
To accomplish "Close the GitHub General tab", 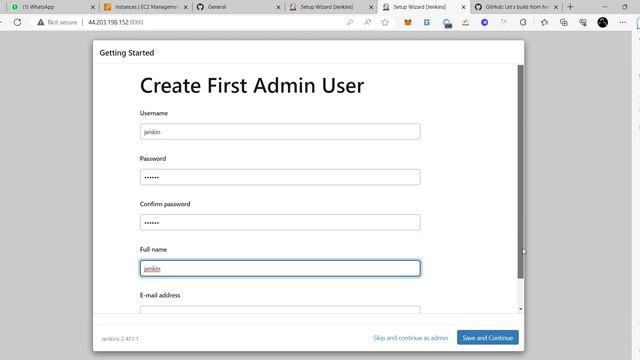I will 278,7.
